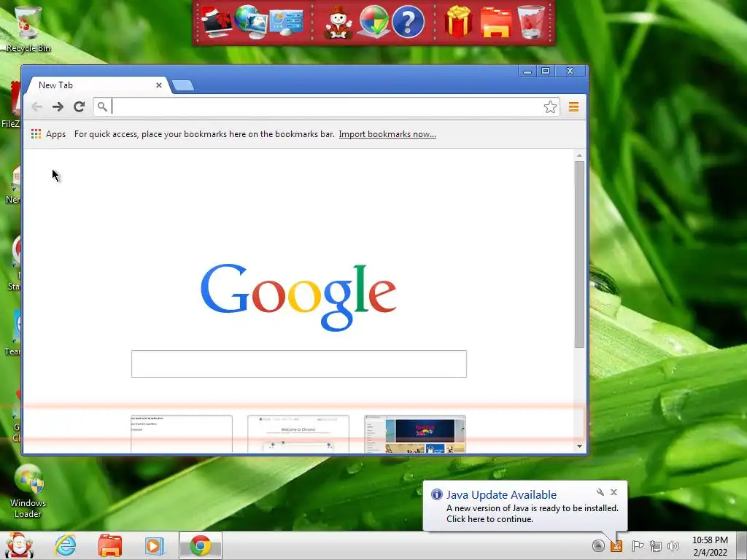Viewport: 747px width, 560px height.
Task: Open the gift box icon in top dock
Action: coord(458,22)
